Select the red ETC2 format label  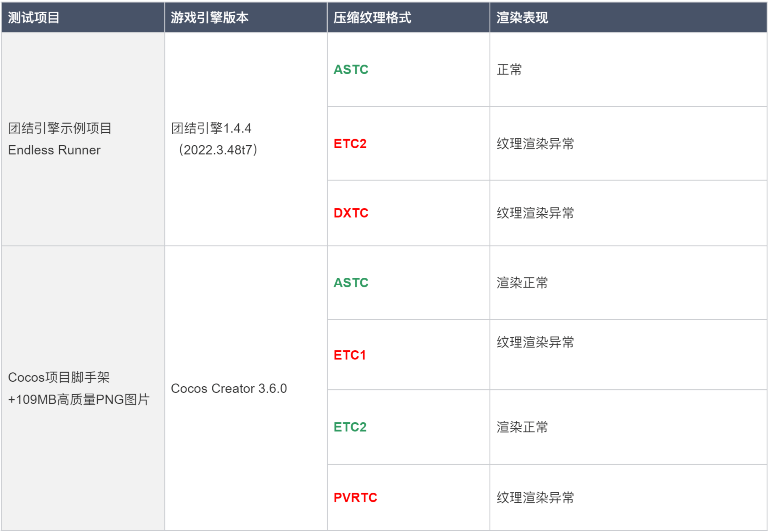pos(350,144)
